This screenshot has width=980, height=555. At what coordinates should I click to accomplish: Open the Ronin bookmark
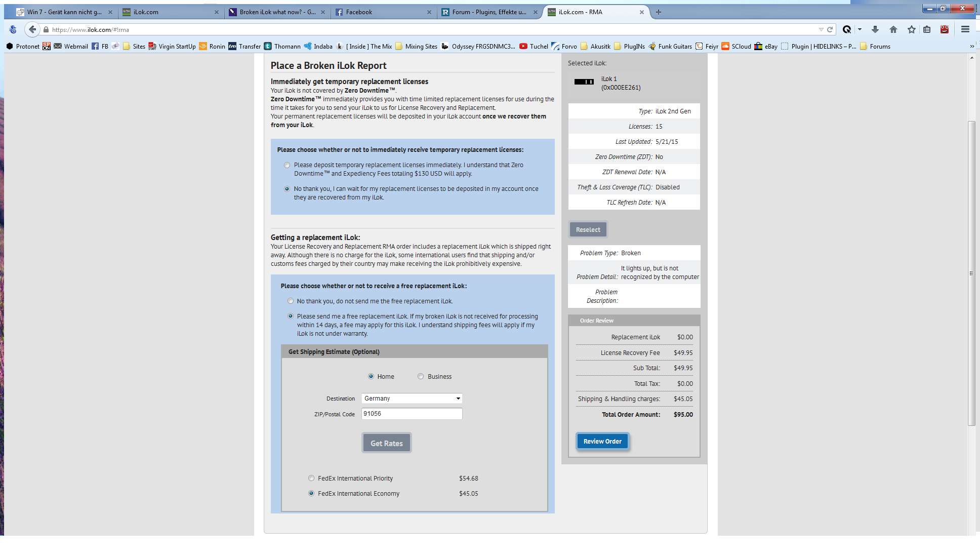(212, 46)
